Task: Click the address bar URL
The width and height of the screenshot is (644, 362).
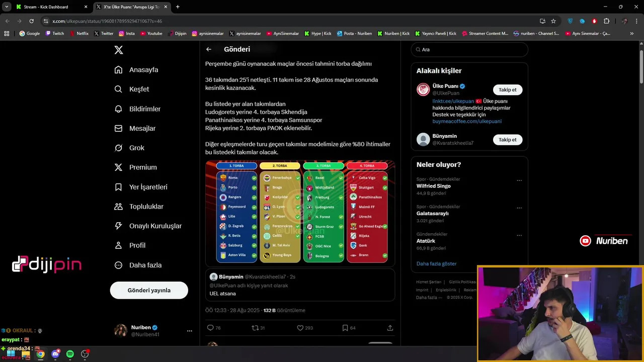Action: point(107,21)
